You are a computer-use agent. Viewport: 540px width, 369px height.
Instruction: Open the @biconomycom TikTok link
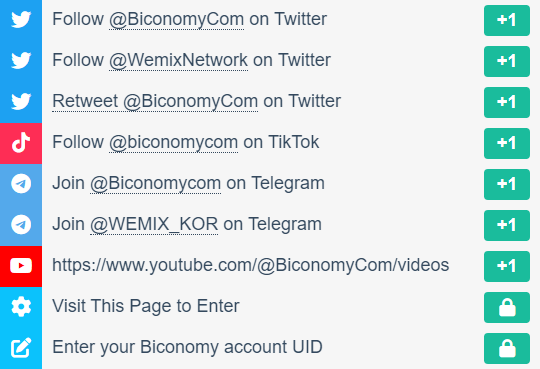tap(173, 142)
